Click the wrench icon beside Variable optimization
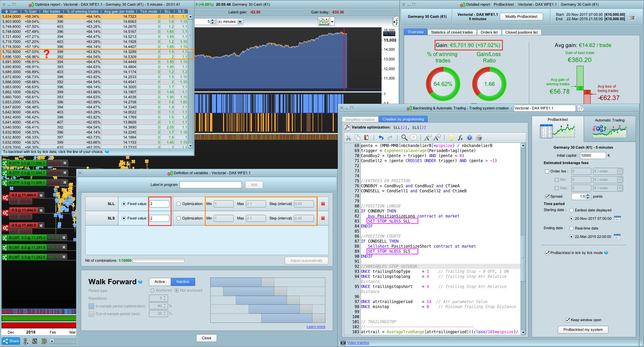 tap(347, 128)
